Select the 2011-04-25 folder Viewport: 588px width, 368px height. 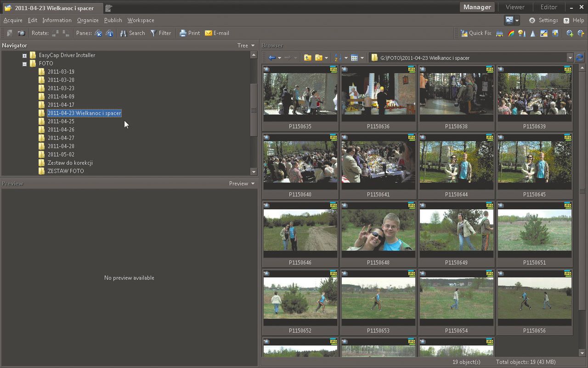coord(61,121)
